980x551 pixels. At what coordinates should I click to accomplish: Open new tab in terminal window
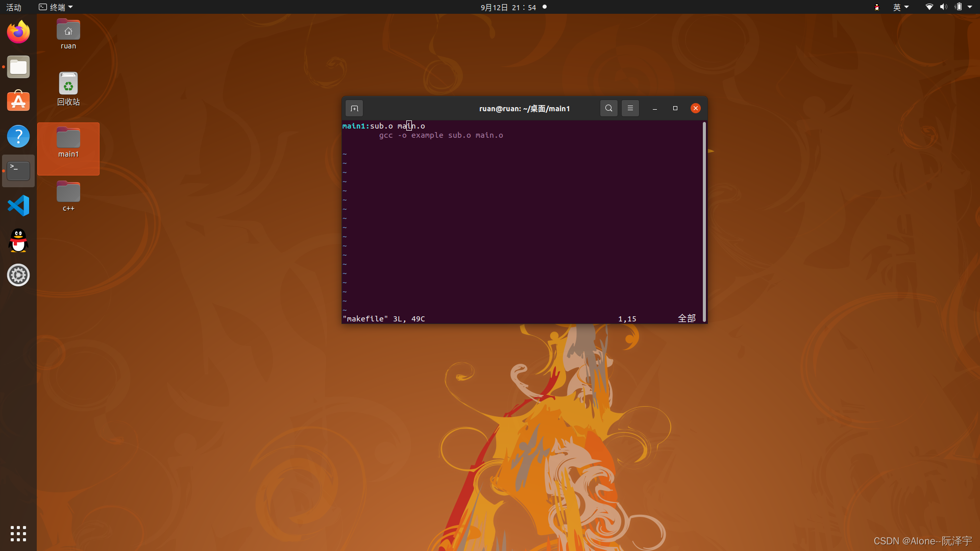[x=354, y=108]
